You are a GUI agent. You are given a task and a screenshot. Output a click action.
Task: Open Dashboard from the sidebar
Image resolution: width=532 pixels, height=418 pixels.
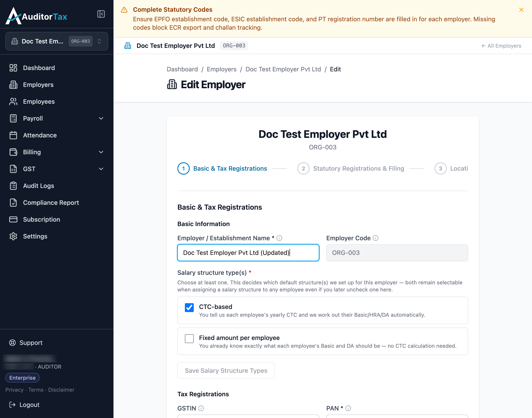pyautogui.click(x=57, y=68)
